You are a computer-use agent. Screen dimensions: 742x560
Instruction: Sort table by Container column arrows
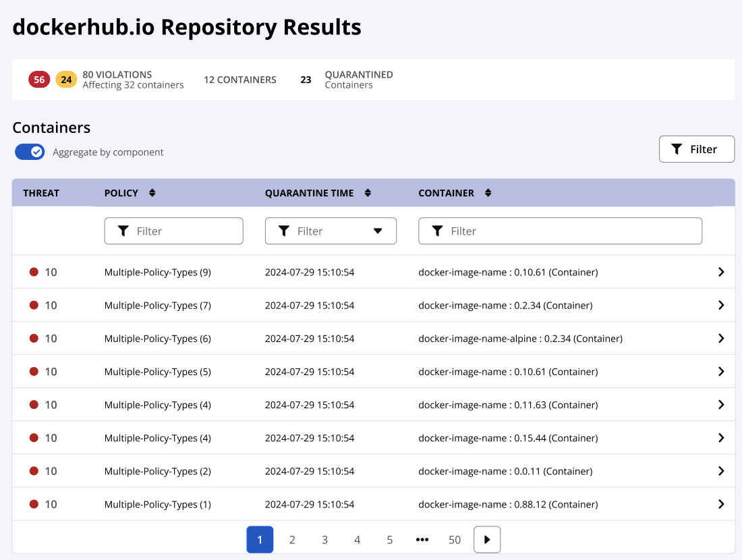point(488,193)
